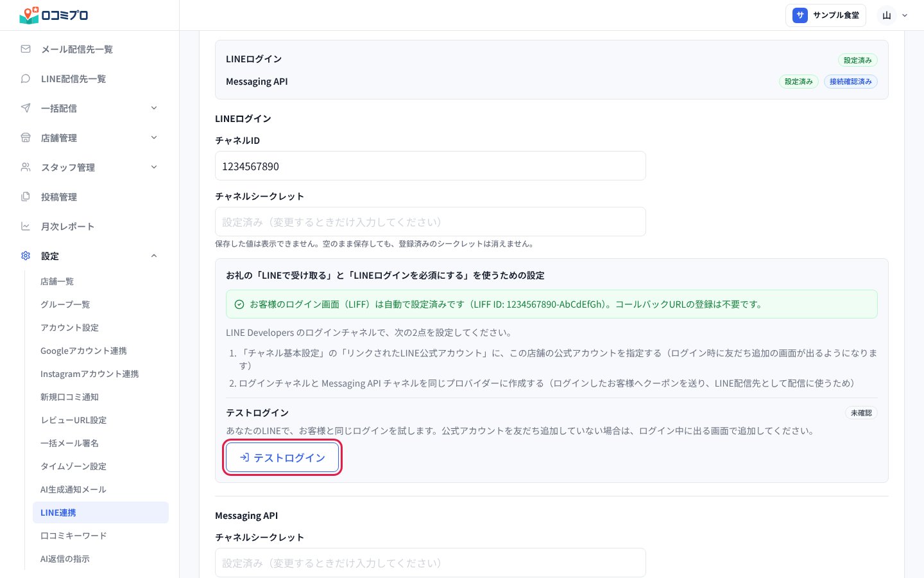Click the chart icon beside 月次レポート
Viewport: 924px width, 578px height.
tap(26, 226)
